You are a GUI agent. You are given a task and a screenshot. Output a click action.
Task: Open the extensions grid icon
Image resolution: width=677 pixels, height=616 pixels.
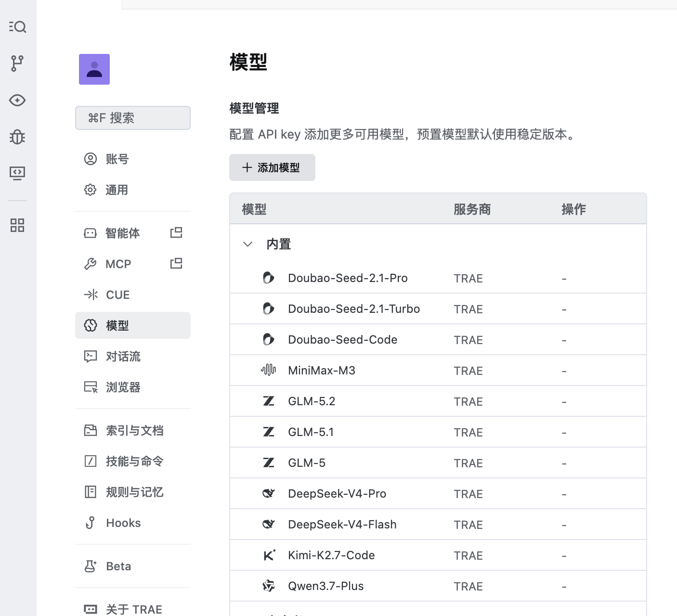17,225
